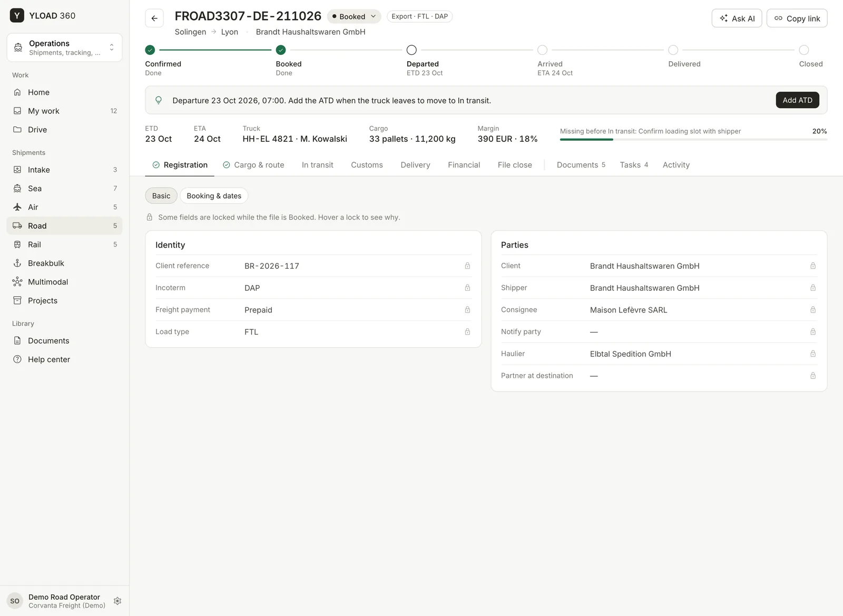
Task: Open the Tasks tab
Action: [x=634, y=165]
